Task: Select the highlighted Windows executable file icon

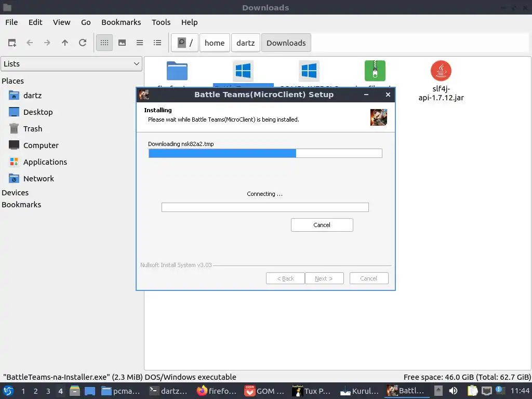Action: (x=243, y=71)
